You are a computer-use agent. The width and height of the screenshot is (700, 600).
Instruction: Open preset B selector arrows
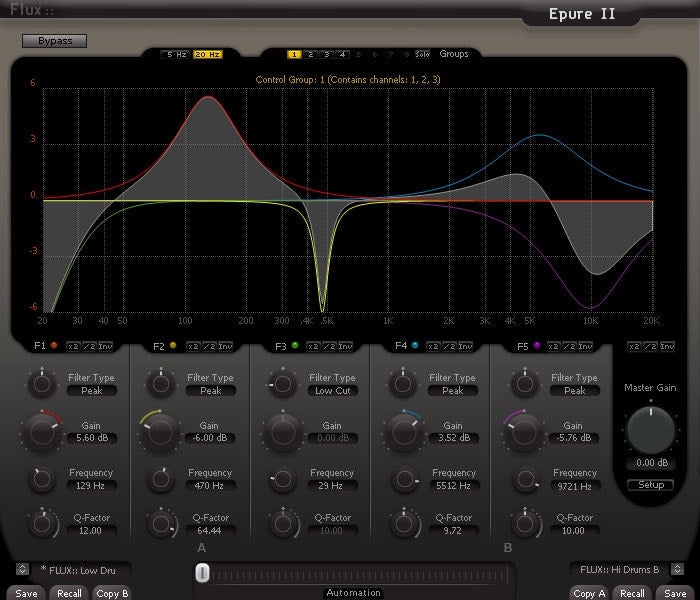[677, 569]
